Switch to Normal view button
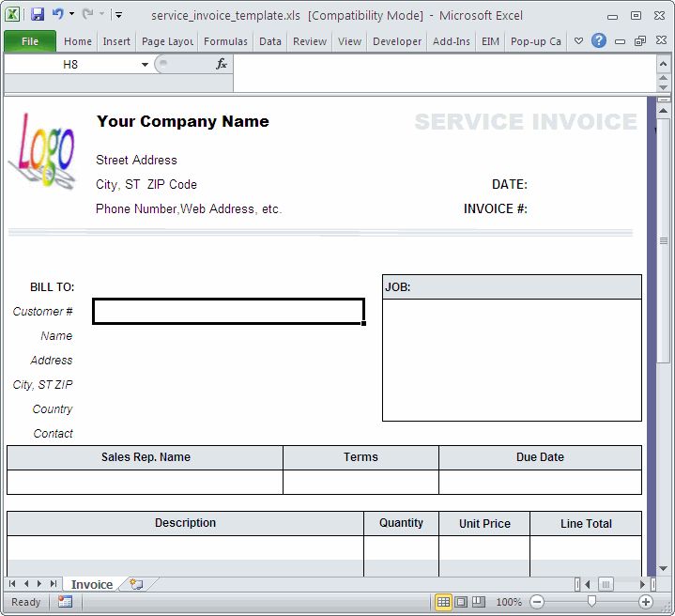 tap(443, 602)
